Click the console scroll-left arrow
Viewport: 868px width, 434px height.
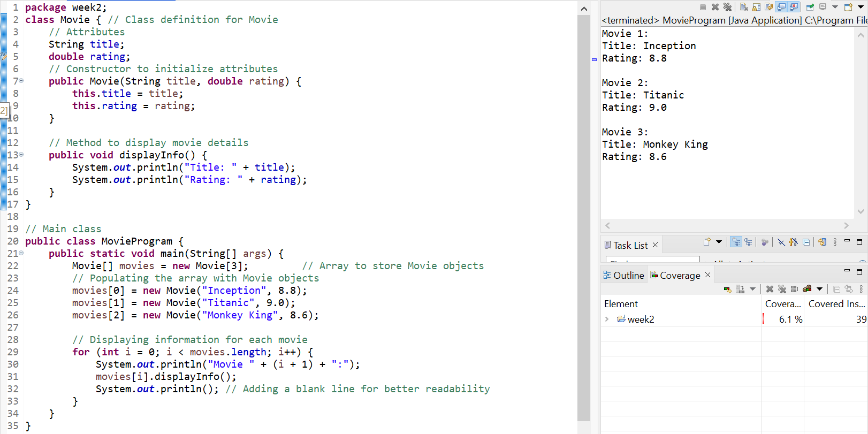click(608, 225)
